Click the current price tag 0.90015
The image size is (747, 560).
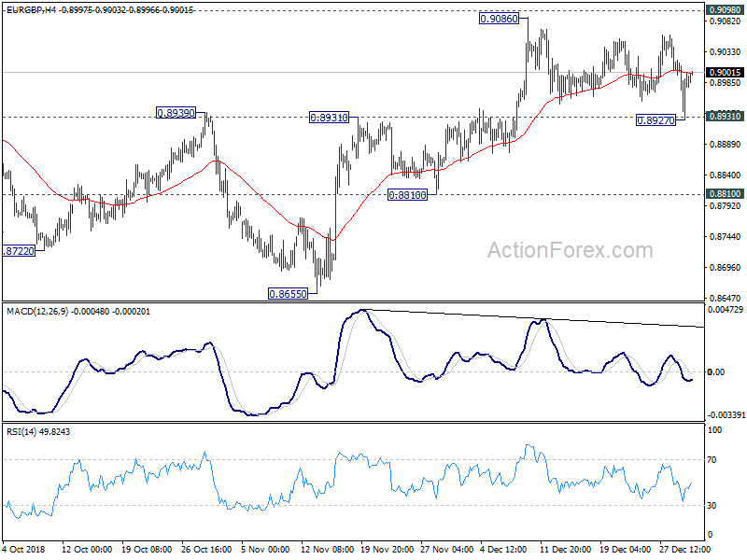point(725,73)
